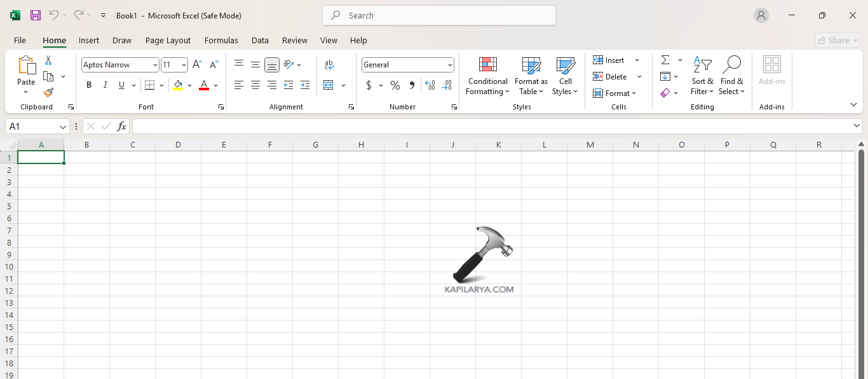
Task: Toggle Bold formatting
Action: [89, 85]
